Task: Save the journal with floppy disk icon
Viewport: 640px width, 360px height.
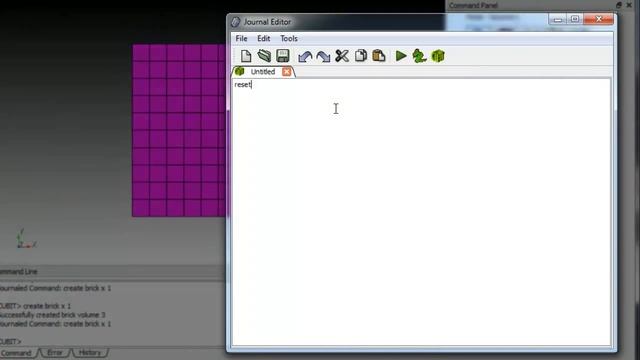Action: (x=282, y=56)
